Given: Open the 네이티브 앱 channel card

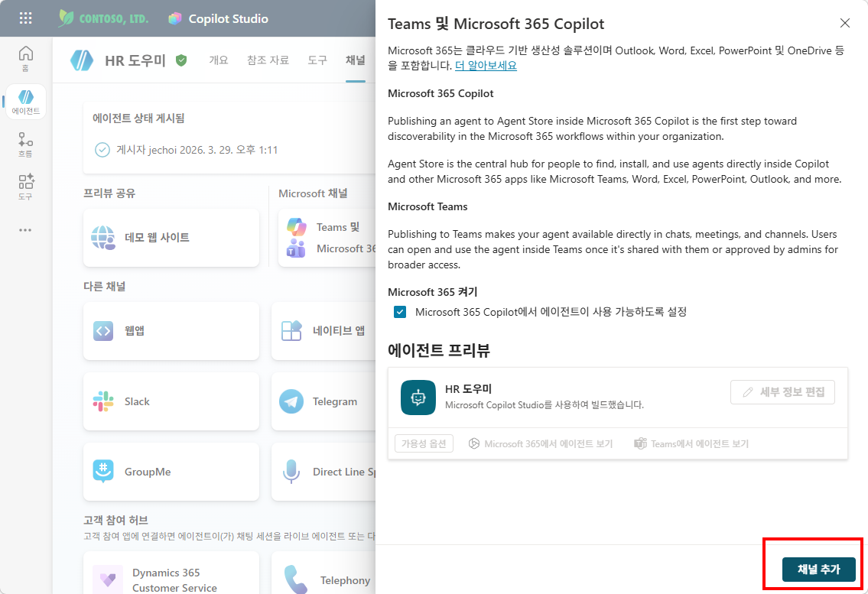Looking at the screenshot, I should 323,330.
